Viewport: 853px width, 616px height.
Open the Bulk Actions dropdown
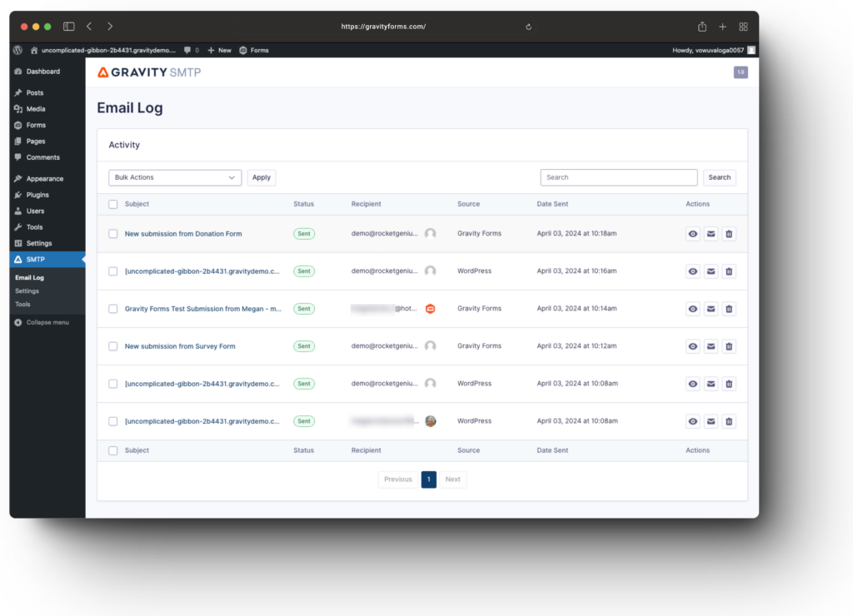pyautogui.click(x=174, y=177)
